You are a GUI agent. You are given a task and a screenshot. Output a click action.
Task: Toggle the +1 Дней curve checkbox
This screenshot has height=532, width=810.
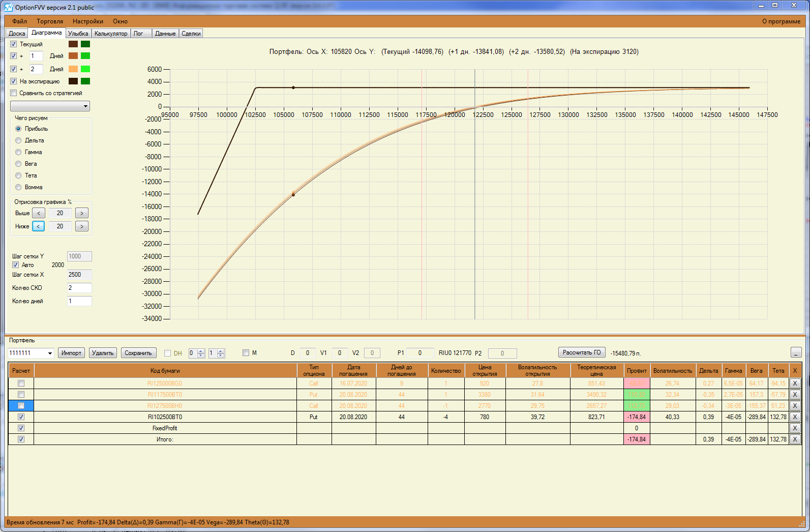point(14,56)
